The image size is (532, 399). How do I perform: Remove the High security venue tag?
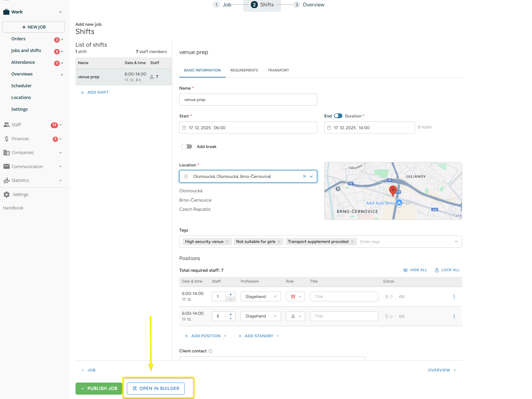click(227, 242)
